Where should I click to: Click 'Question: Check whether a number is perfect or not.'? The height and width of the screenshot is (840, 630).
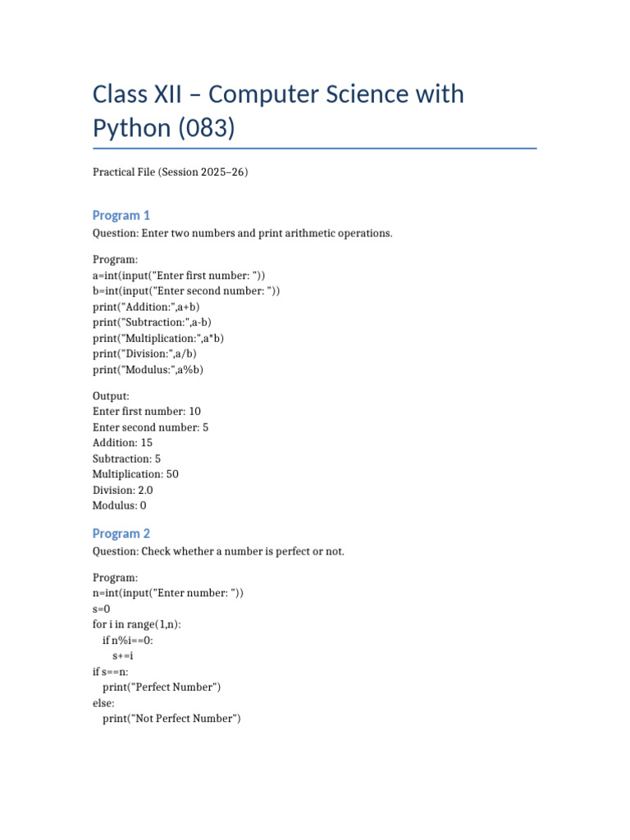tap(218, 552)
